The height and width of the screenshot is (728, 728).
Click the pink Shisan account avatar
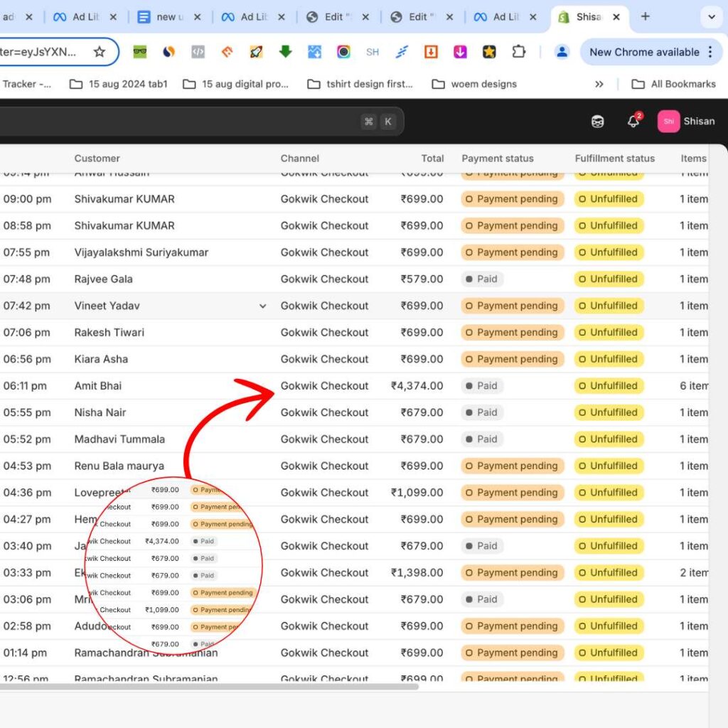[668, 122]
